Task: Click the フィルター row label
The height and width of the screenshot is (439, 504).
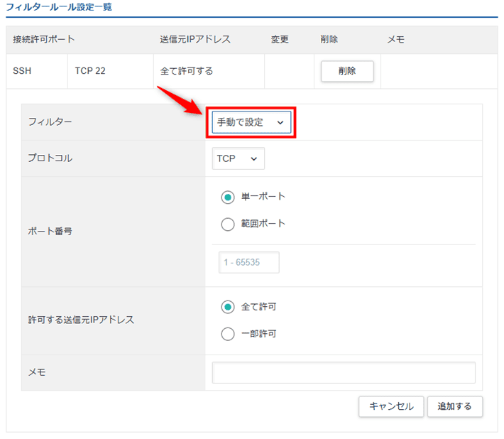Action: point(50,122)
